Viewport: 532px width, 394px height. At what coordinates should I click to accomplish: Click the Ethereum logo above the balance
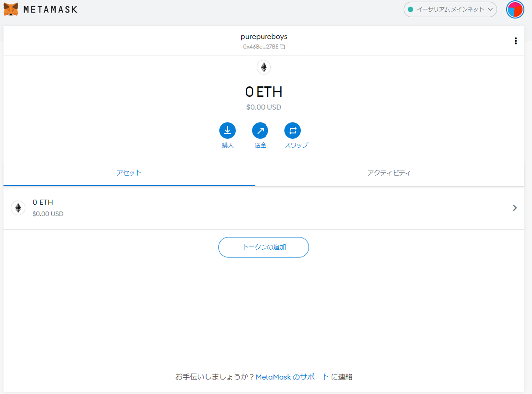tap(264, 67)
